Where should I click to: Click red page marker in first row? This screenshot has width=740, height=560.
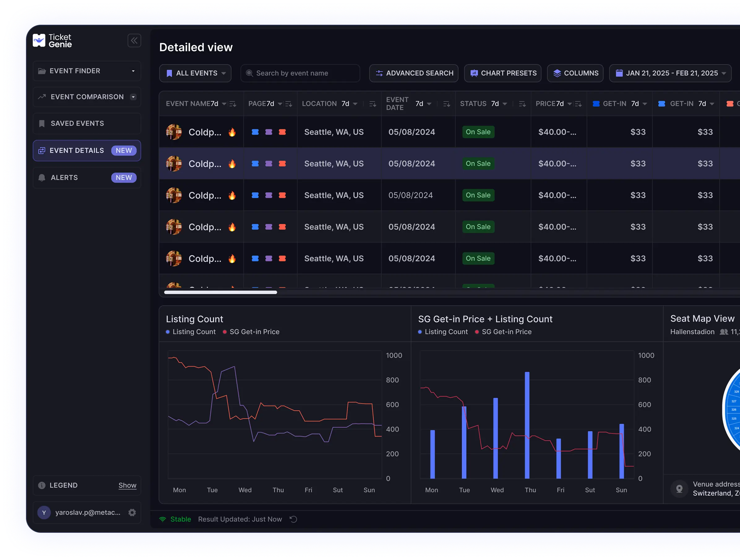(282, 132)
